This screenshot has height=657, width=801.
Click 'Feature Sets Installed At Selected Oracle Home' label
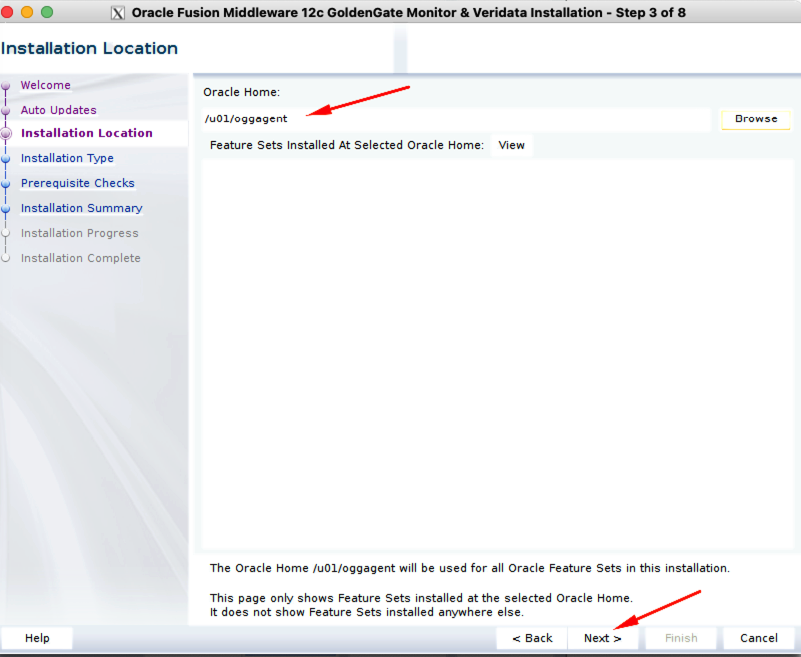pyautogui.click(x=347, y=145)
